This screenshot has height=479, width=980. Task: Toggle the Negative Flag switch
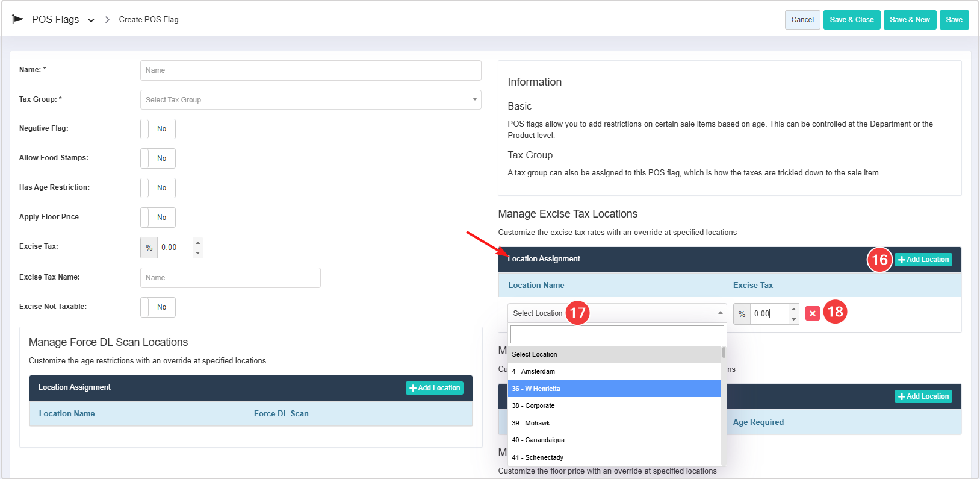158,129
